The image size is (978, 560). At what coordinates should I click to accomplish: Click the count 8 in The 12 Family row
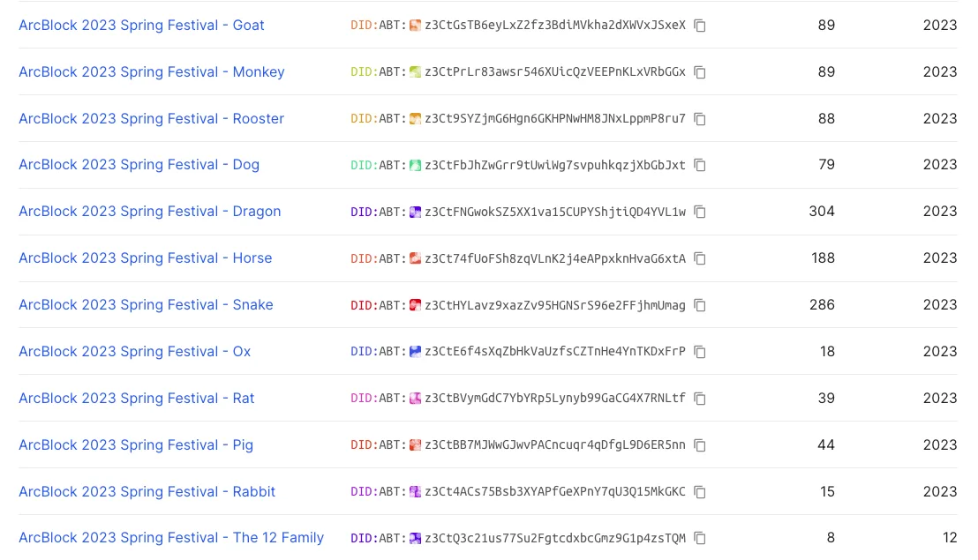(831, 538)
